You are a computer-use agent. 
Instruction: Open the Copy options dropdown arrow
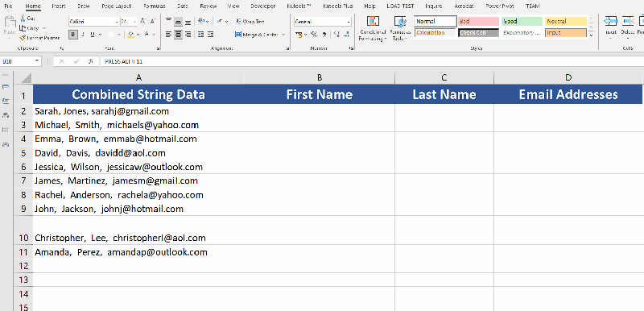[44, 28]
